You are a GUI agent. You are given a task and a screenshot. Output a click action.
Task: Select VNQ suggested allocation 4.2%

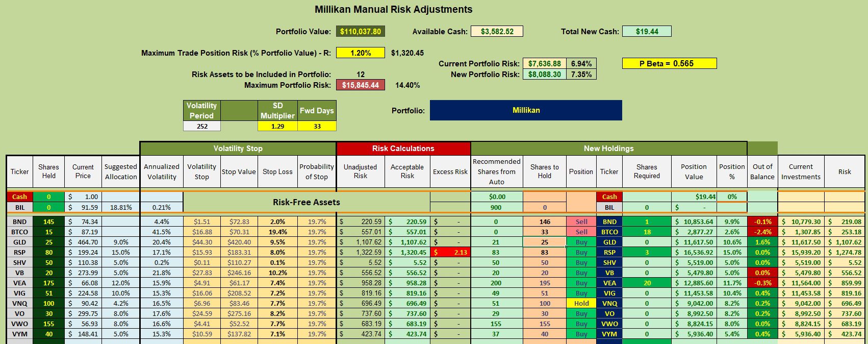point(121,303)
